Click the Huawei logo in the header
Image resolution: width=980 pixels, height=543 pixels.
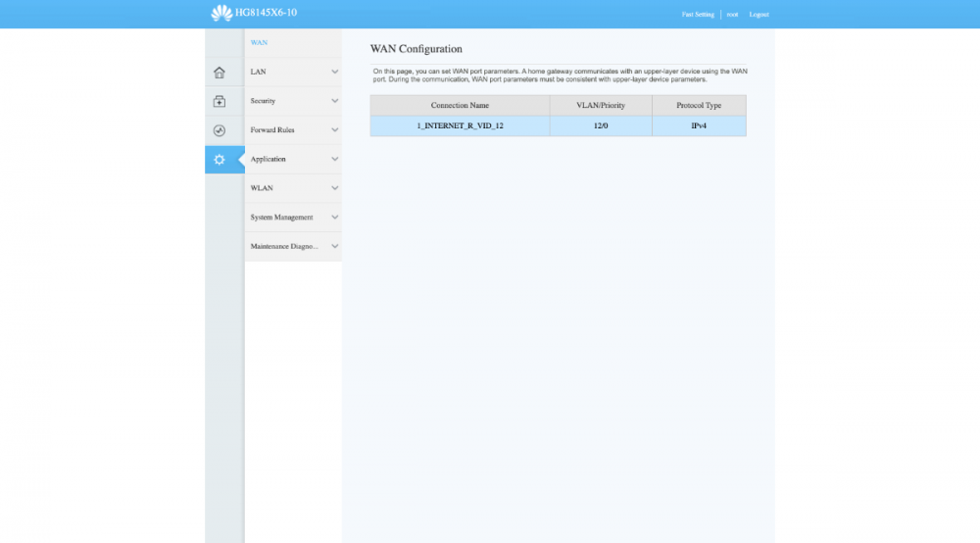pos(221,13)
